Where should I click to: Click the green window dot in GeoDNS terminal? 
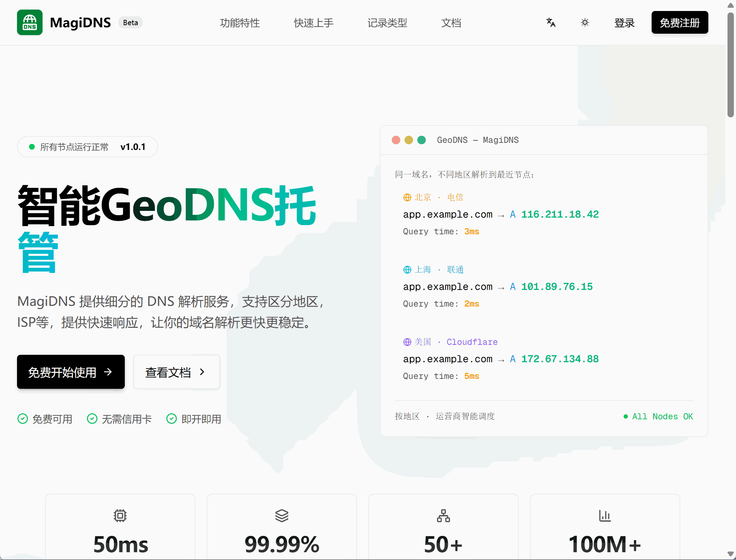point(422,140)
